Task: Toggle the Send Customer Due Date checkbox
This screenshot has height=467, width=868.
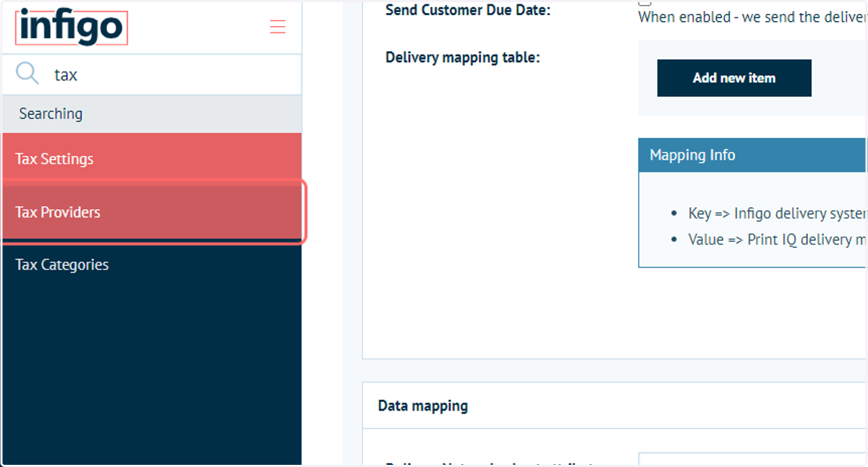Action: click(644, 2)
